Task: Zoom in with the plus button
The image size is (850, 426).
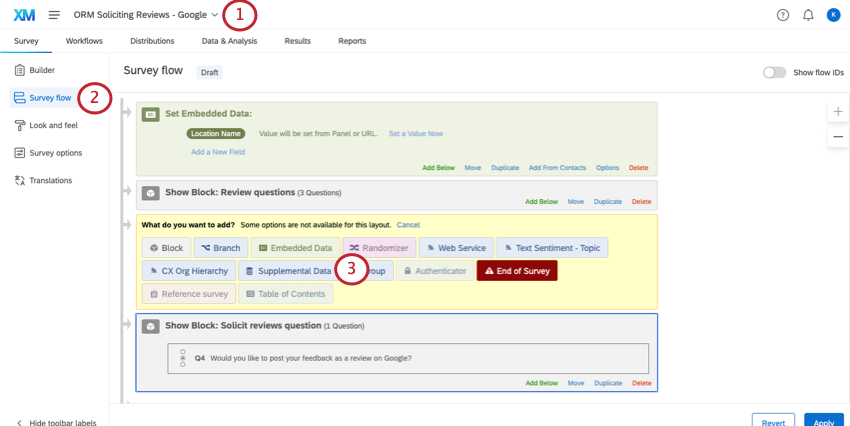Action: tap(838, 112)
